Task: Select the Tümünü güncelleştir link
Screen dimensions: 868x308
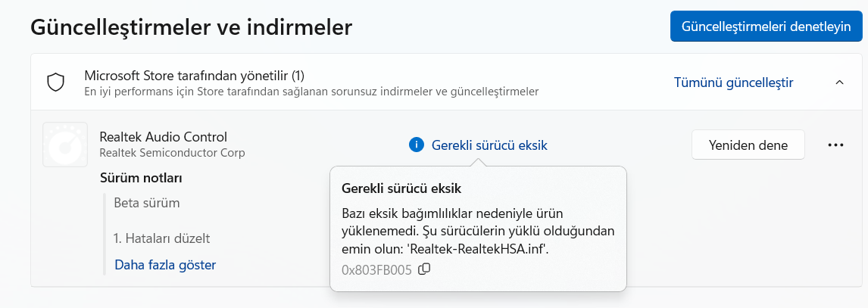Action: coord(733,82)
